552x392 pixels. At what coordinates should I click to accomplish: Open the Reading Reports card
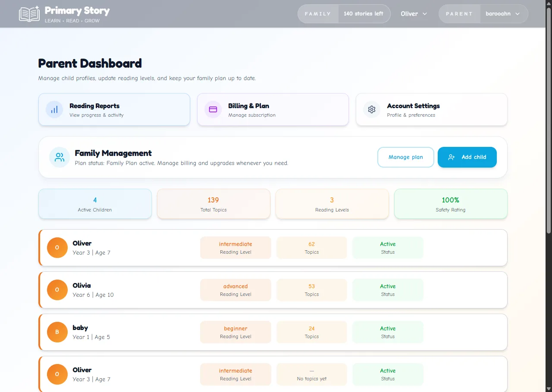pos(114,109)
